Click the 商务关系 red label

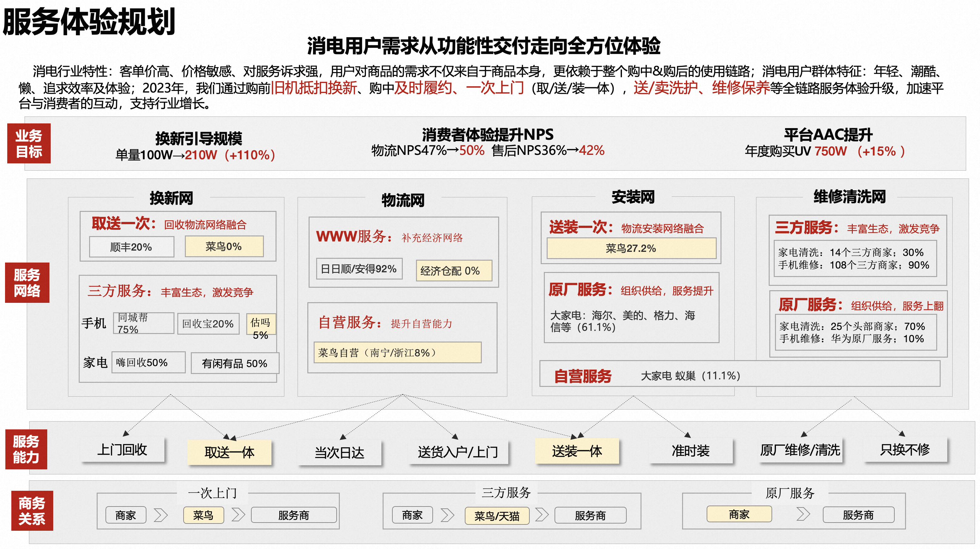tap(32, 511)
